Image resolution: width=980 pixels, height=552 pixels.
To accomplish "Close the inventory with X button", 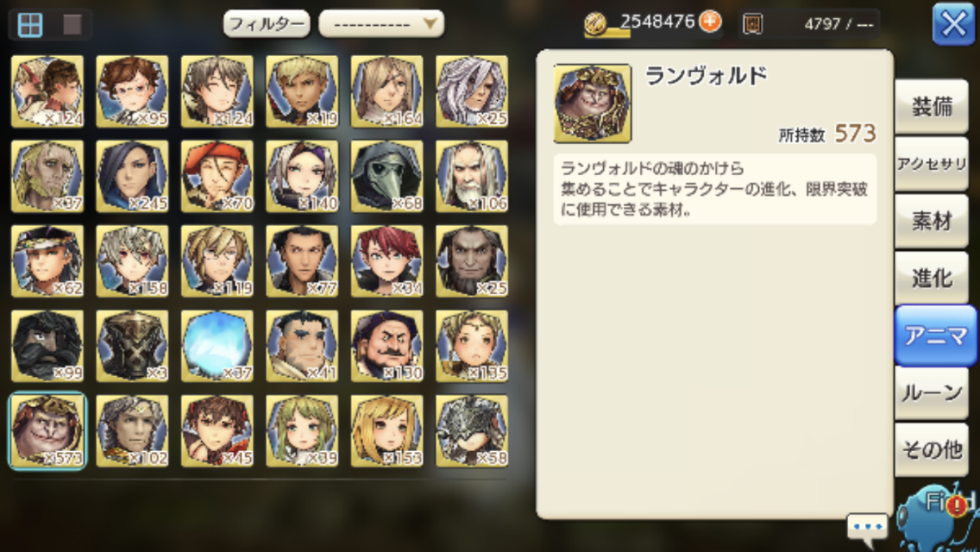I will tap(953, 24).
